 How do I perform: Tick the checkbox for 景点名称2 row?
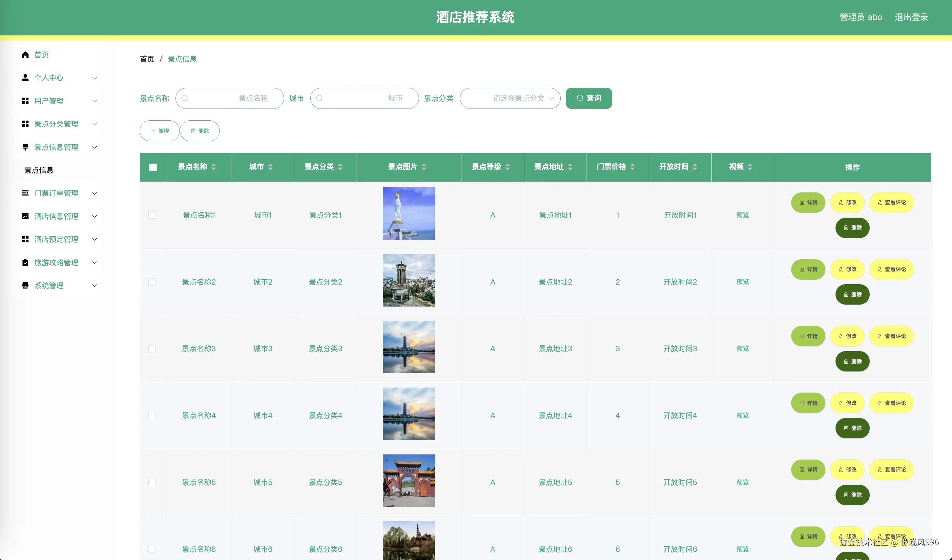tap(153, 282)
